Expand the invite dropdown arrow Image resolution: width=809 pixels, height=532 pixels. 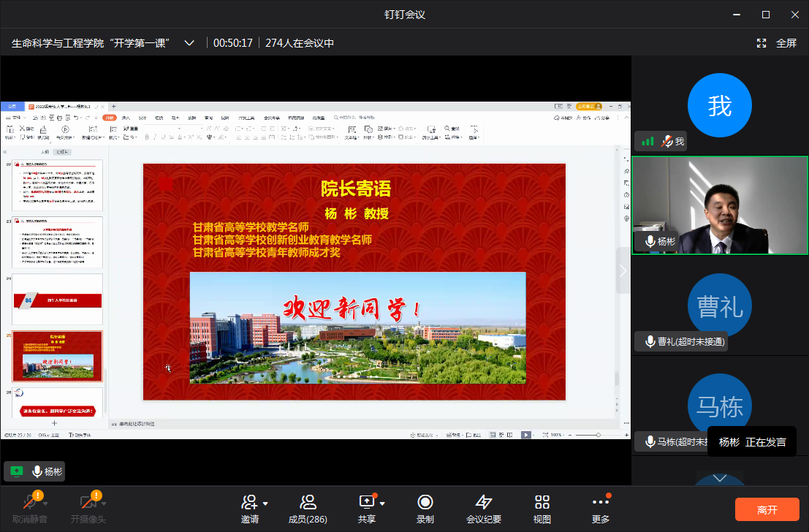tap(265, 503)
